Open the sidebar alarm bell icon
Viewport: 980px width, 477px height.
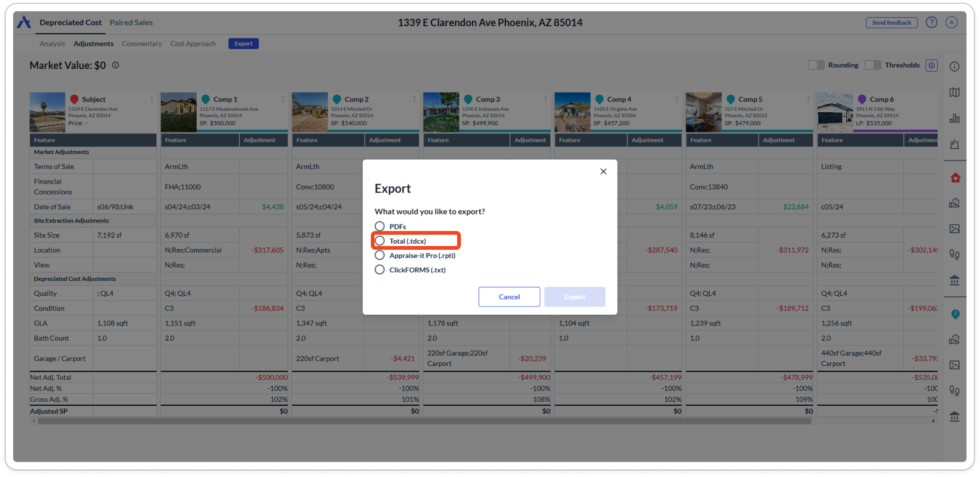[954, 144]
